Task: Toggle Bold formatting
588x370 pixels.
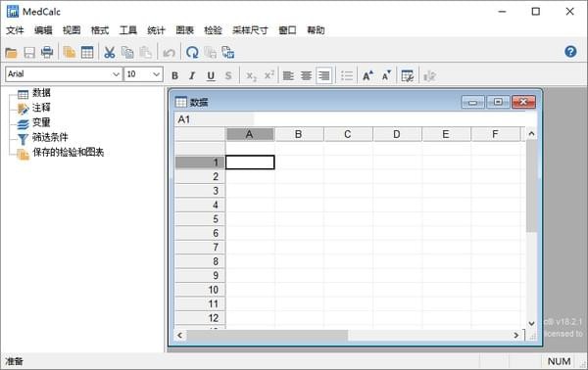Action: tap(174, 75)
